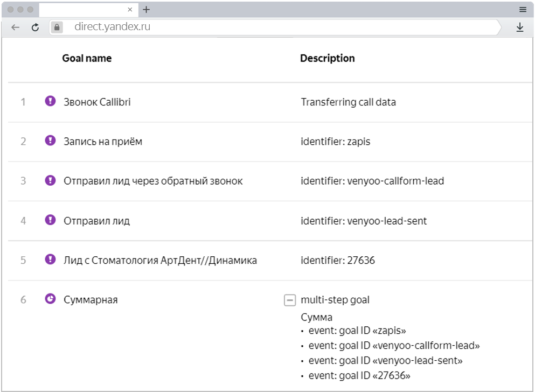Open the browser hamburger menu
535x392 pixels.
pyautogui.click(x=523, y=10)
